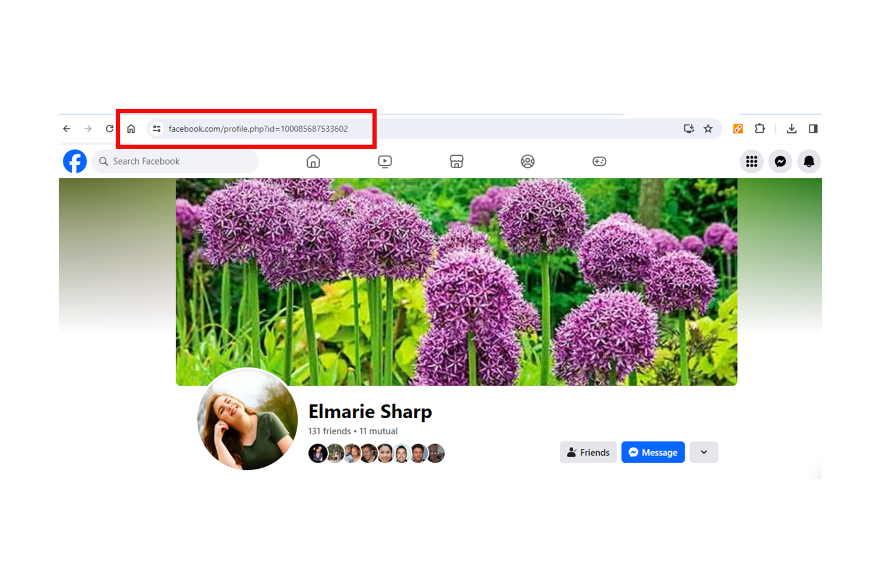Open the Messenger icon
The image size is (881, 588).
click(x=780, y=161)
